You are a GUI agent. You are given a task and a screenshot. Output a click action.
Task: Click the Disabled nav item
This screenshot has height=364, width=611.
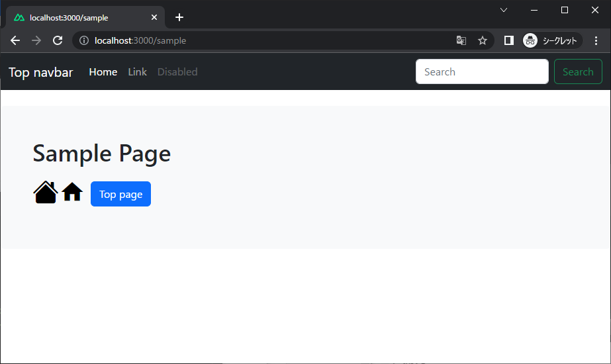point(177,71)
